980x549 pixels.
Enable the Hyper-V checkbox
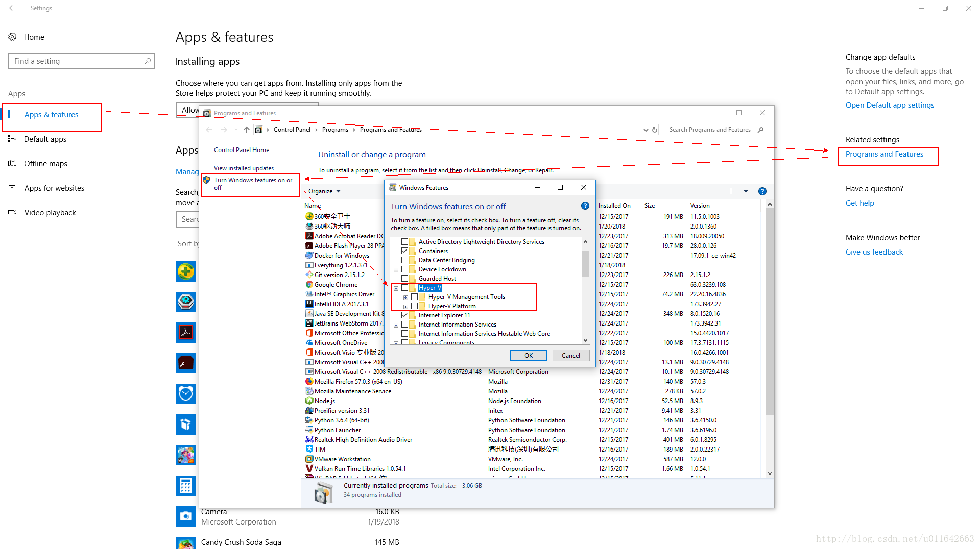coord(404,288)
